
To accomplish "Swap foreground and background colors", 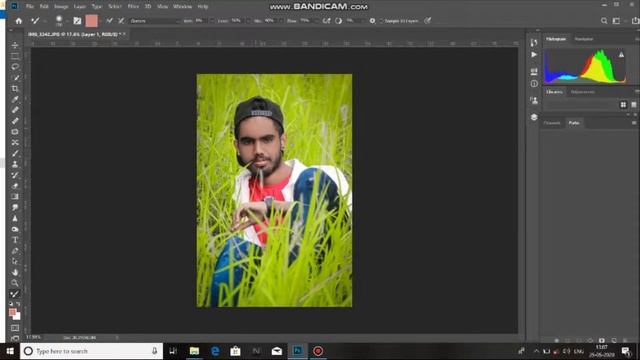I will point(18,304).
